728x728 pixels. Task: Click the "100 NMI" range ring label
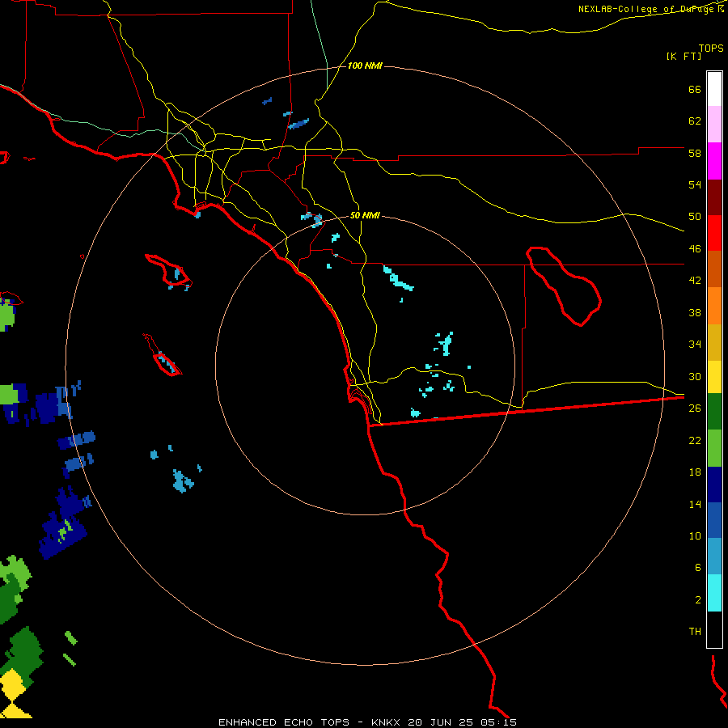(x=365, y=66)
